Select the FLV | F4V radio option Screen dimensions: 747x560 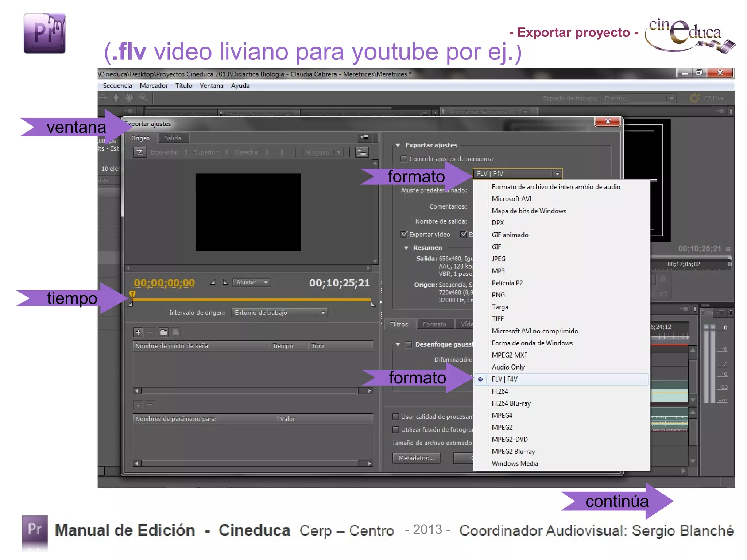tap(481, 379)
